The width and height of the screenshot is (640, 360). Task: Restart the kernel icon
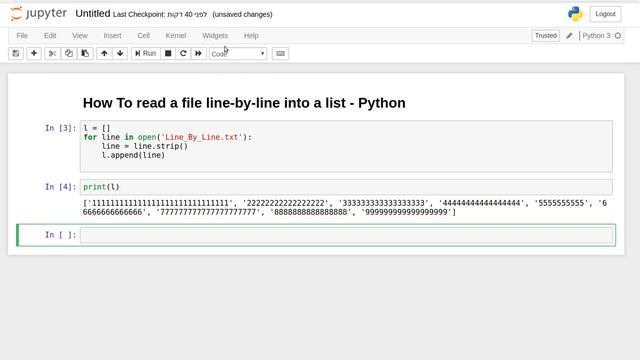(183, 53)
